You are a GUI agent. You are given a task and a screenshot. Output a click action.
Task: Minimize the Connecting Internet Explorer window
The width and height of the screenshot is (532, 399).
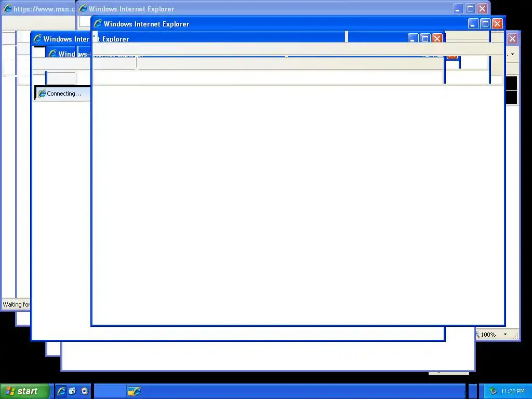413,38
